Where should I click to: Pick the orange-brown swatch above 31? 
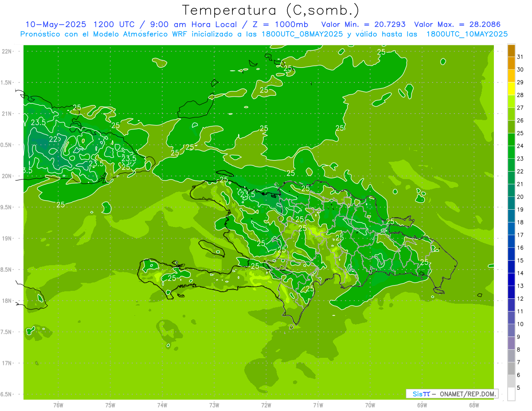click(x=511, y=51)
